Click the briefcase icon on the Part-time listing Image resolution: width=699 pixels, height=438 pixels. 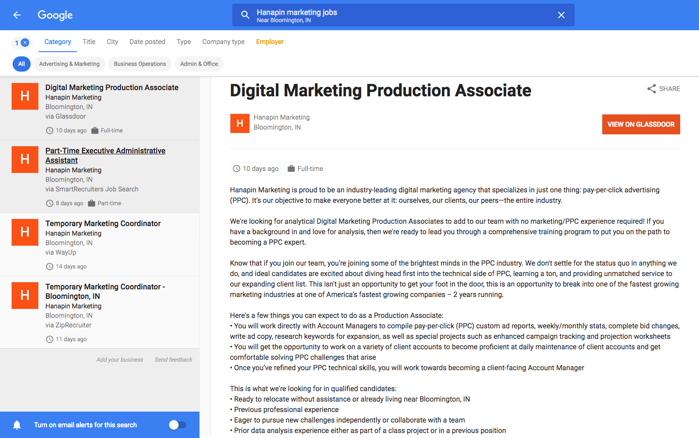(x=91, y=203)
